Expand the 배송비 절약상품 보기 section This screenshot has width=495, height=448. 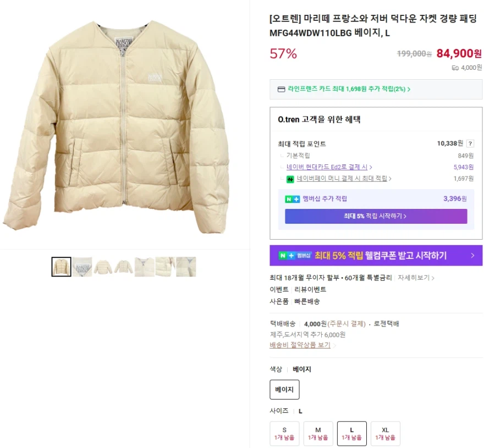tap(300, 345)
